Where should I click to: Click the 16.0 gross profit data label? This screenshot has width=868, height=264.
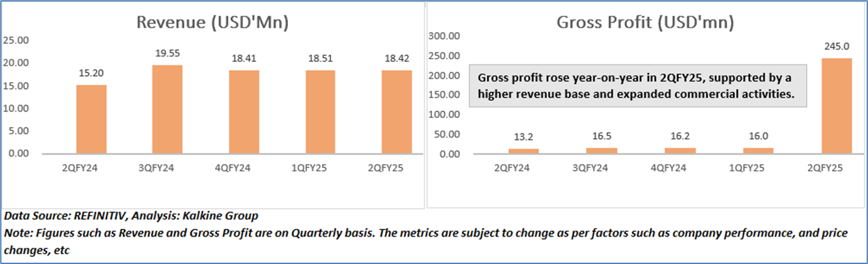758,136
